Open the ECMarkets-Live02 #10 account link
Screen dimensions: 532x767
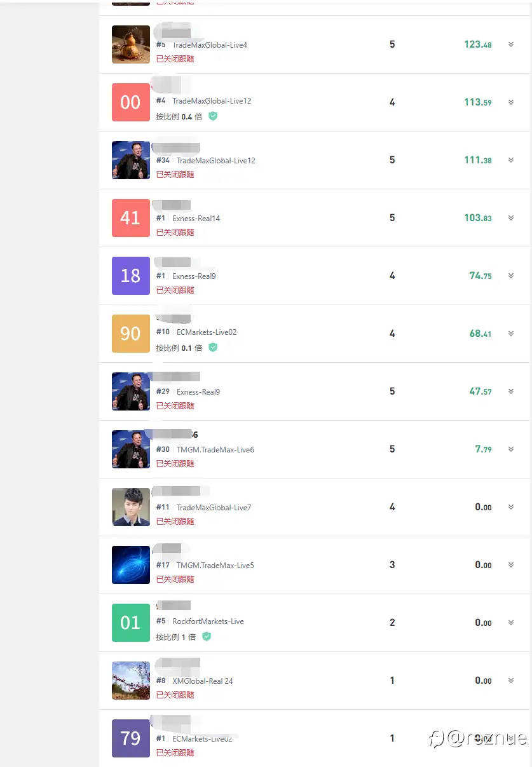[x=207, y=332]
